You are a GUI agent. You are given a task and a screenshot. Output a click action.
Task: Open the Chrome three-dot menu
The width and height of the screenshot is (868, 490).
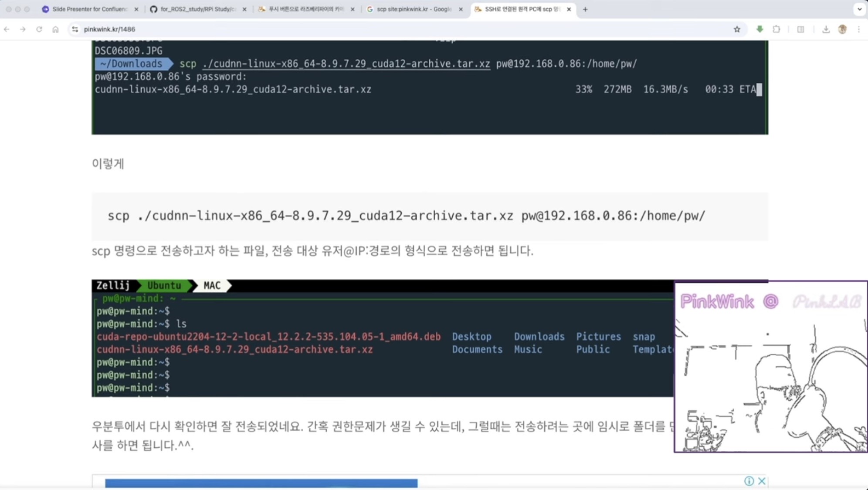pos(859,29)
